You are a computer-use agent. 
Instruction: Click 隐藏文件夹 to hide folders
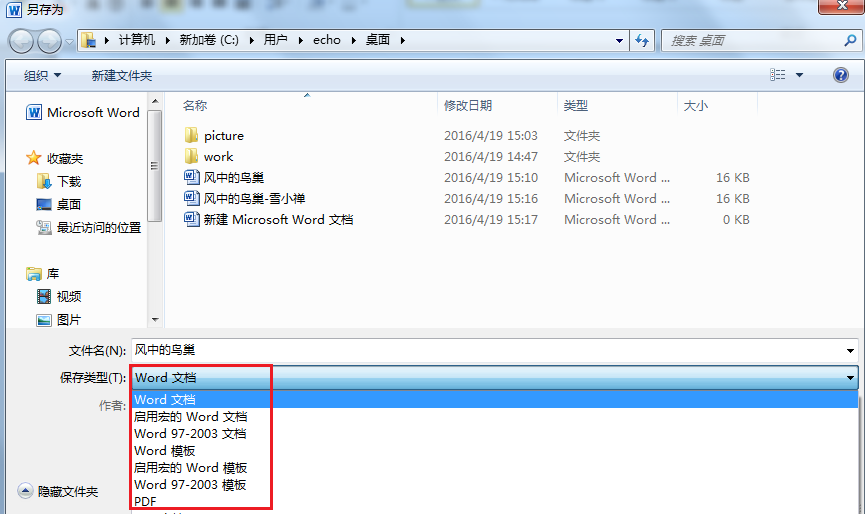tap(58, 491)
